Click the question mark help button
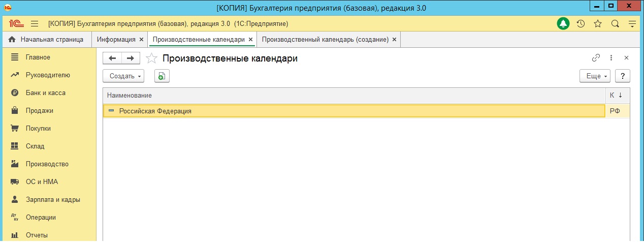The width and height of the screenshot is (644, 242). click(623, 76)
